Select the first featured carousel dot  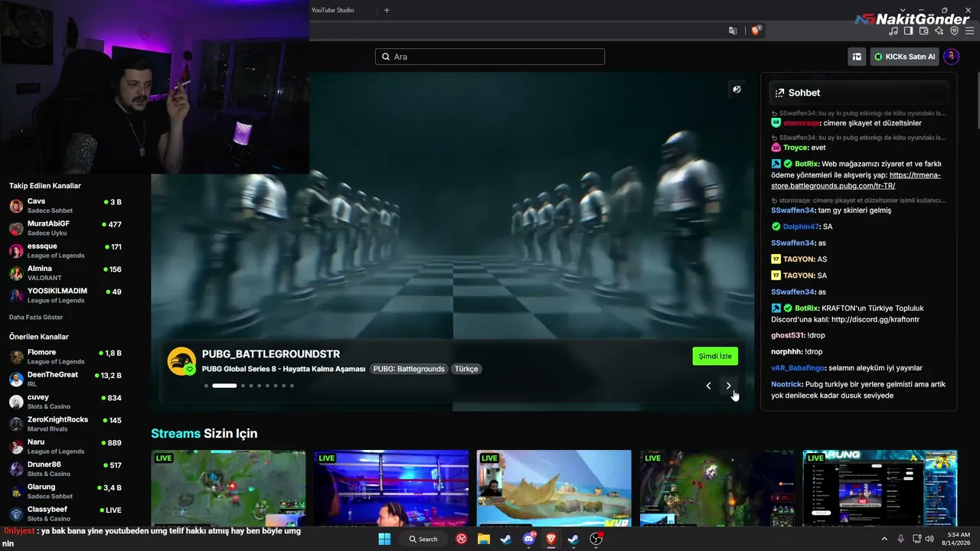206,386
